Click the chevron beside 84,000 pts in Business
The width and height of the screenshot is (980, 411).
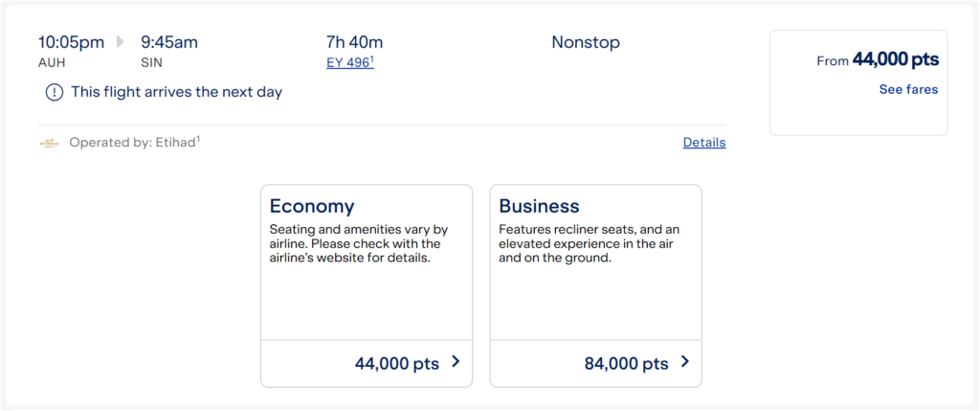tap(685, 361)
